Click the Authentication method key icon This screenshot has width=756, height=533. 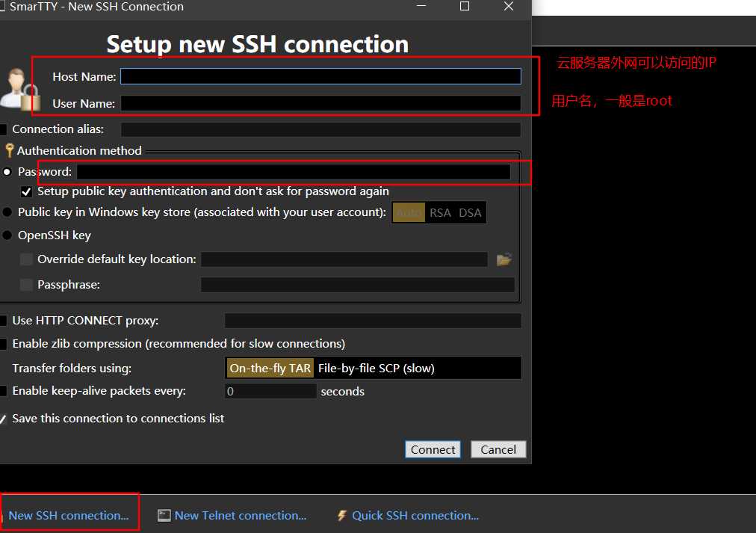pos(9,150)
